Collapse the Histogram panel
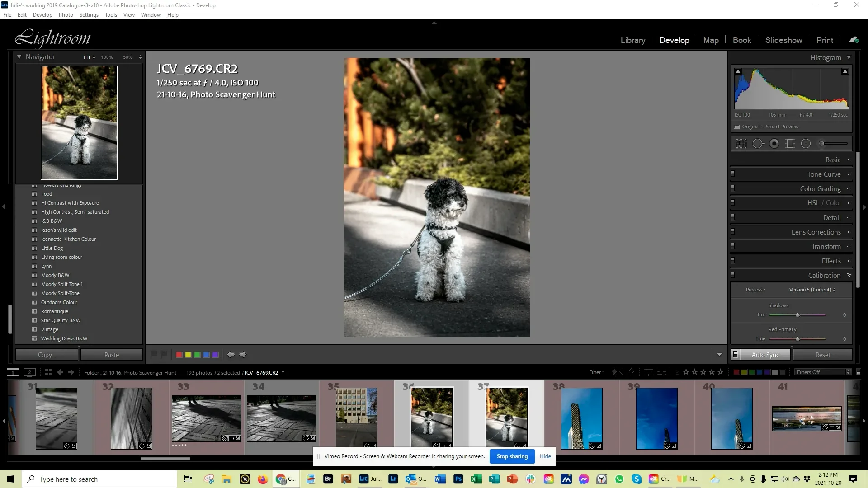The height and width of the screenshot is (488, 868). [849, 57]
